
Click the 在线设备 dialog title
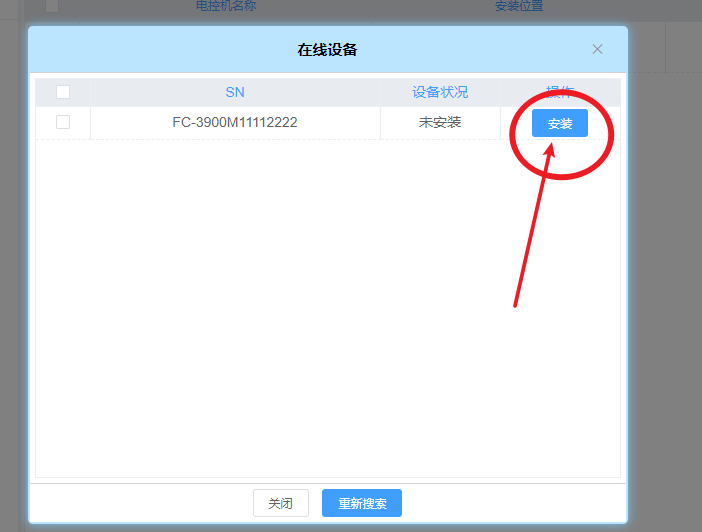(327, 49)
